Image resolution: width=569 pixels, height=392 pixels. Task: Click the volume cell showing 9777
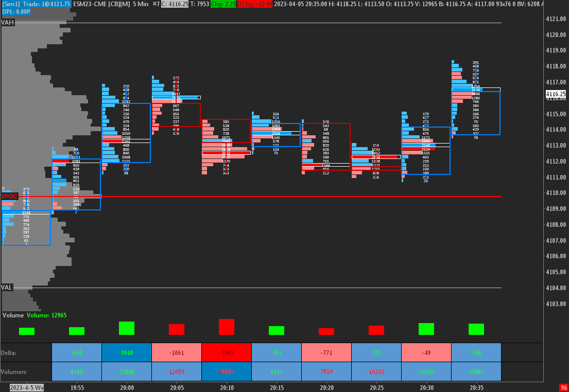pyautogui.click(x=277, y=372)
